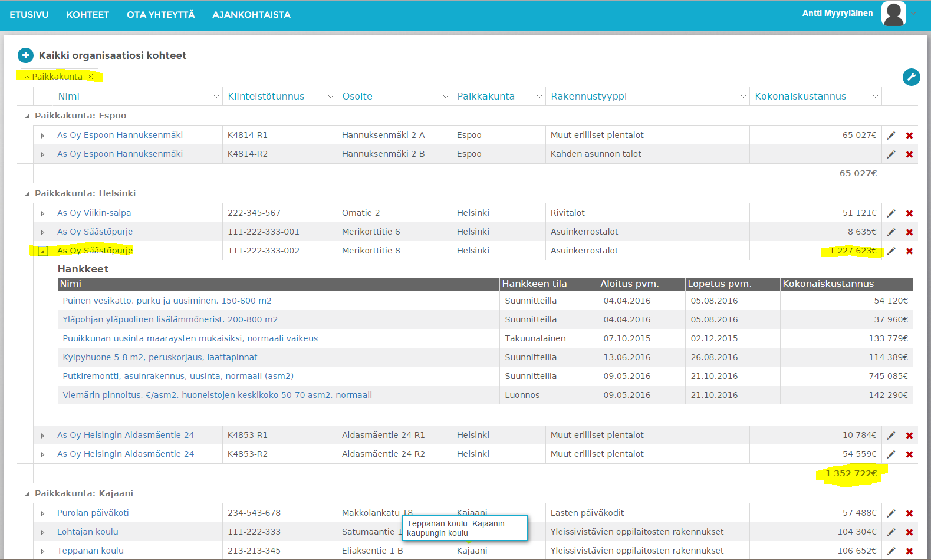Open the Kiinteistötunnus column dropdown arrow
The height and width of the screenshot is (560, 931).
pos(330,97)
